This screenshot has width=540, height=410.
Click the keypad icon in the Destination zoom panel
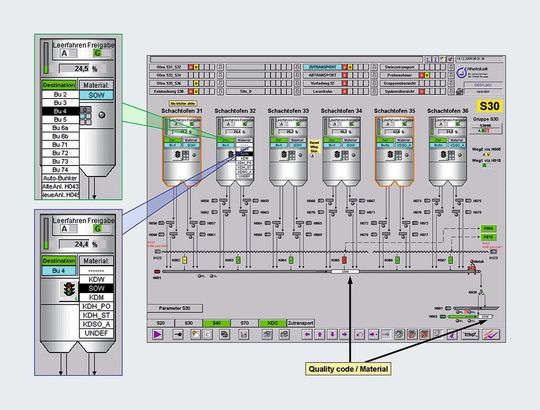(86, 115)
